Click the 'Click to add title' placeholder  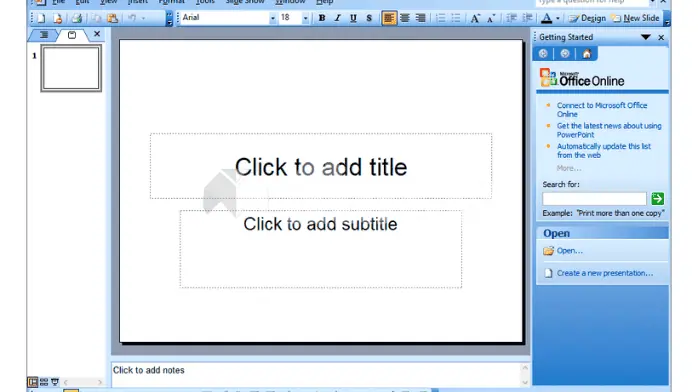321,166
